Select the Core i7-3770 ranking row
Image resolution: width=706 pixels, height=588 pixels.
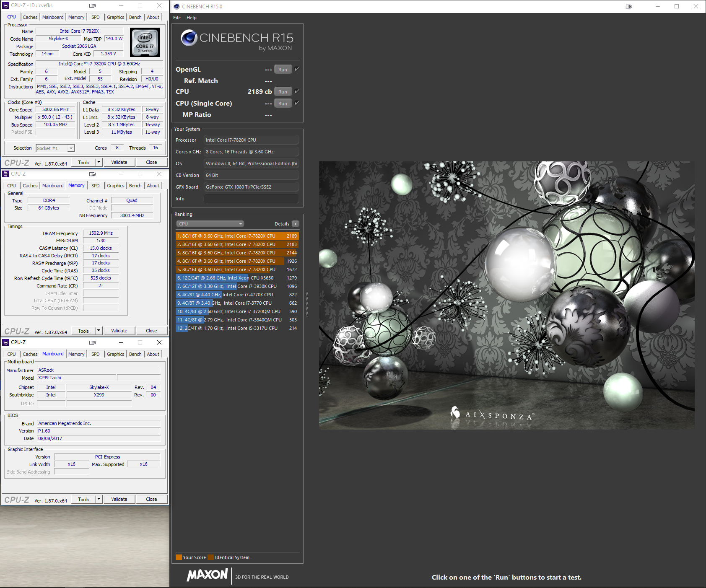237,303
